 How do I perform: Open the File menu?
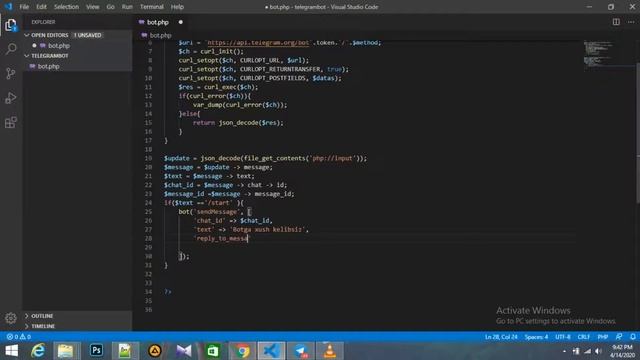pos(24,7)
